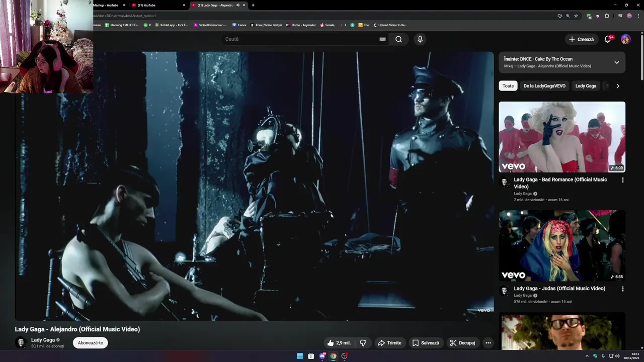Open the Judas video thumbnail
This screenshot has width=644, height=362.
tap(562, 246)
